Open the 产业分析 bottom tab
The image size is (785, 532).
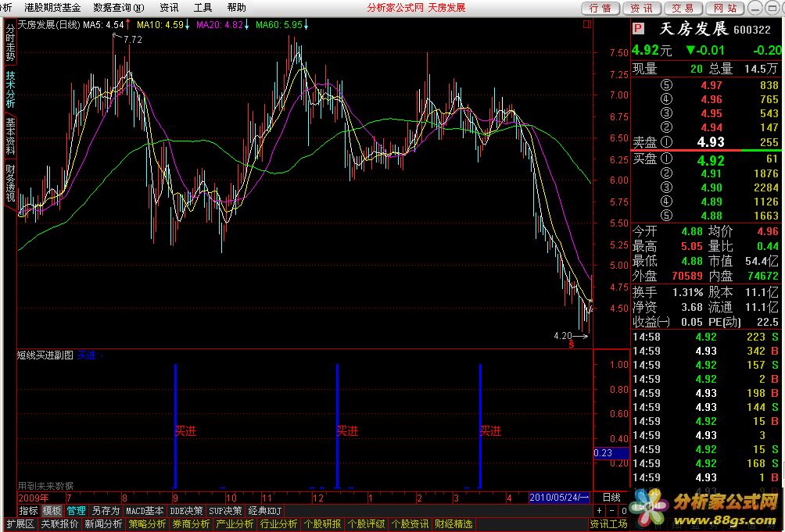(x=235, y=523)
